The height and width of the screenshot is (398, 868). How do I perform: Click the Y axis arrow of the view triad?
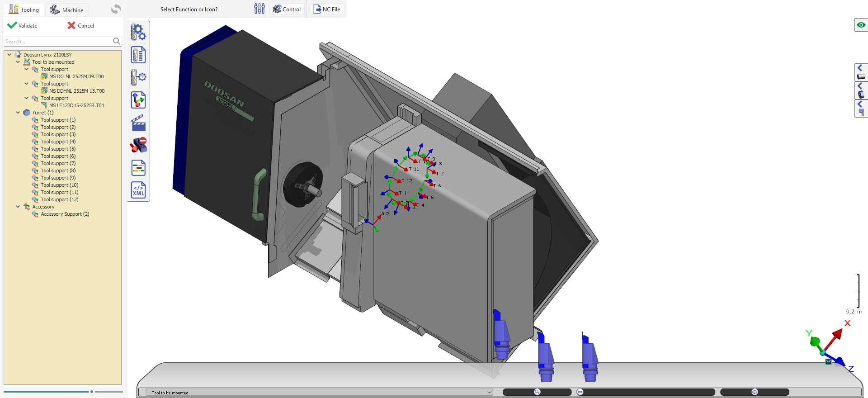tap(815, 341)
